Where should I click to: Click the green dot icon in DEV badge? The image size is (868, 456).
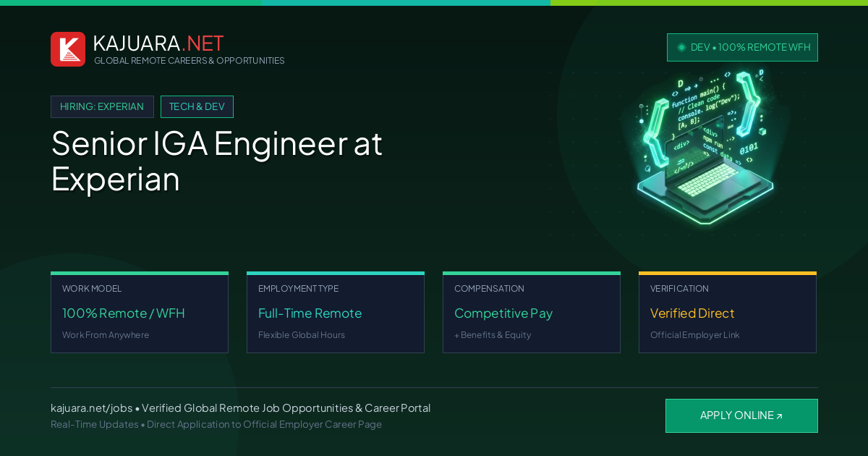click(681, 47)
